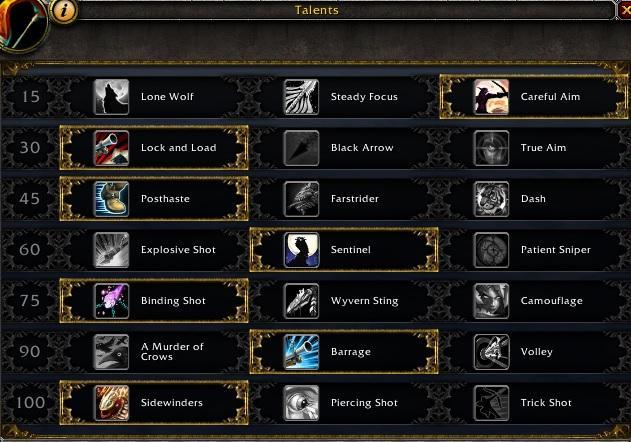
Task: Click the Careful Aim archer icon
Action: point(491,97)
